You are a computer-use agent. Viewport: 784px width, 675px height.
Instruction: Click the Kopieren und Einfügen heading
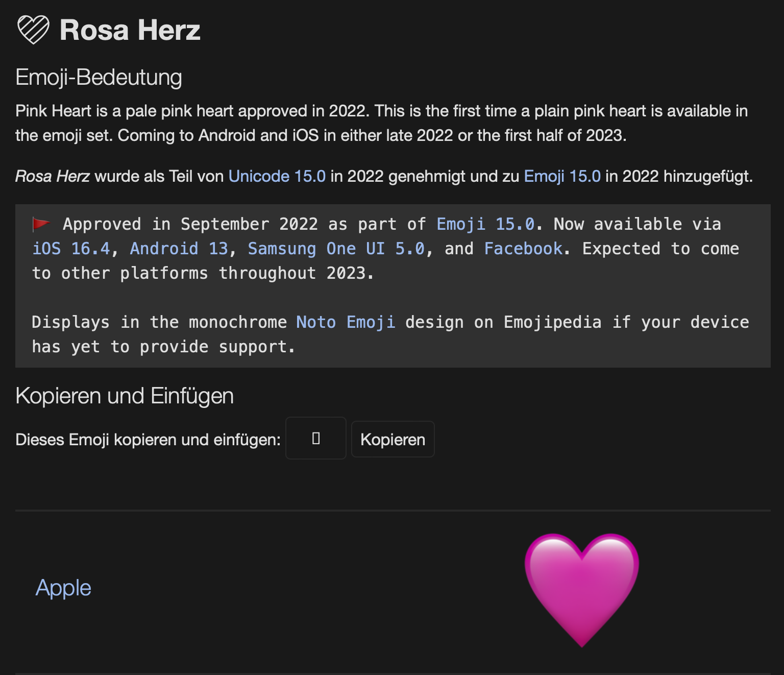[x=125, y=396]
